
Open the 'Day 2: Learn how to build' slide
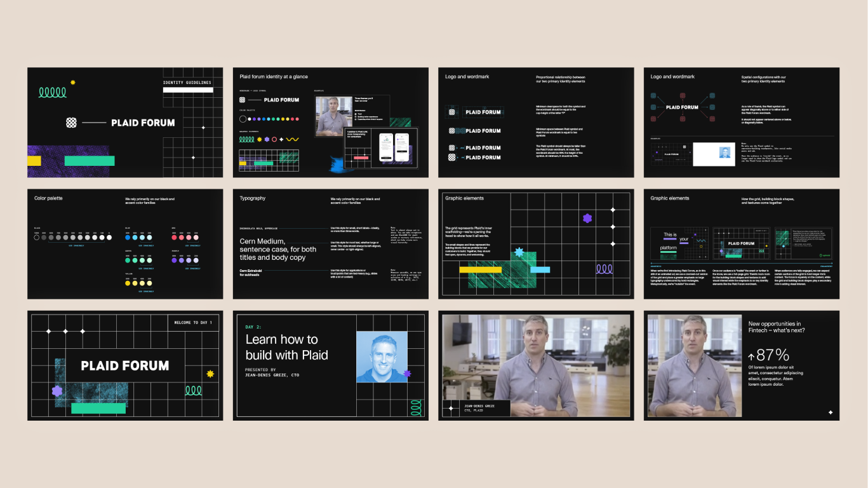click(330, 365)
